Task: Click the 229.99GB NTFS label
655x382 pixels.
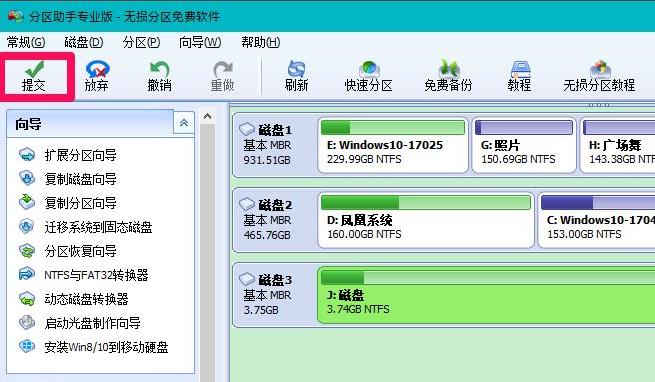Action: [364, 159]
